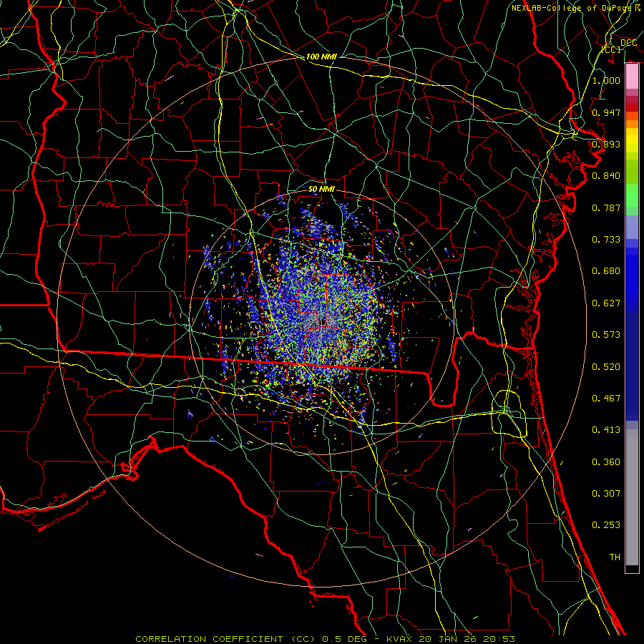The width and height of the screenshot is (644, 644).
Task: Pick the pink band beside 1.000
Action: [632, 77]
